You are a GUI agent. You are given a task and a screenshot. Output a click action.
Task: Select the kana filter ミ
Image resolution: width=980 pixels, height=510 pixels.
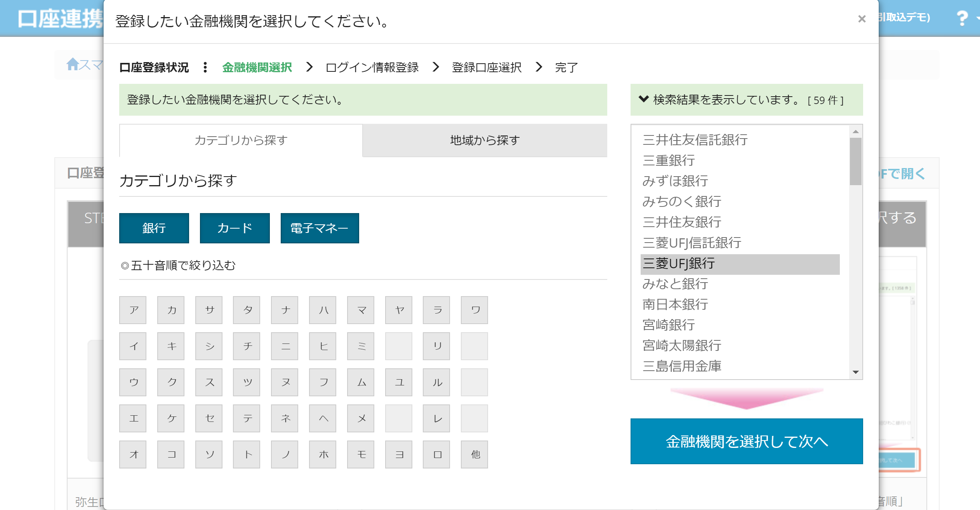361,346
